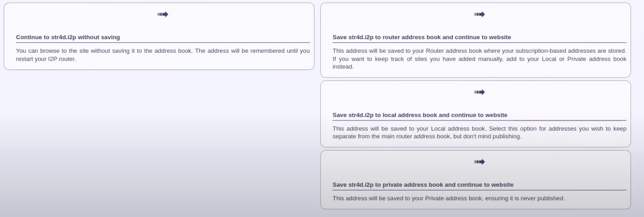Click arrow icon above private address book option
The image size is (644, 217).
(479, 162)
